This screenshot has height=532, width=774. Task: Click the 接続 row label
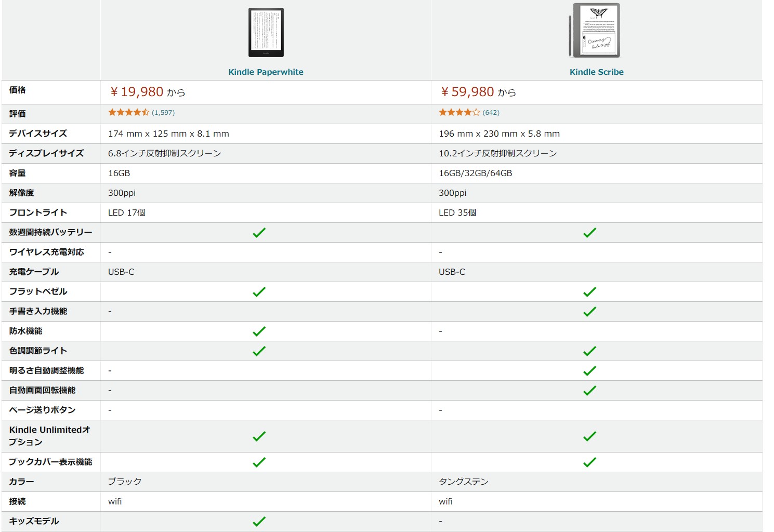(17, 501)
